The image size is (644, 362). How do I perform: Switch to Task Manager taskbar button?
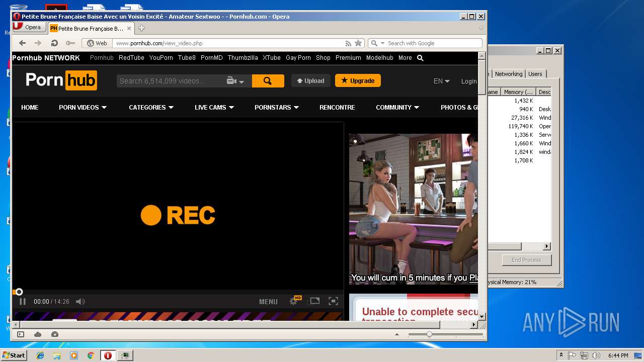click(x=125, y=355)
